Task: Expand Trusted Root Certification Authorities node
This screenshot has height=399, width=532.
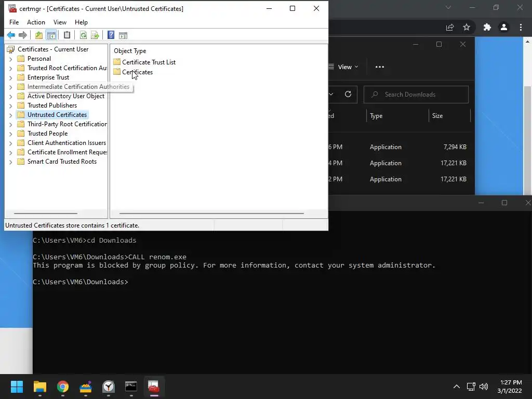Action: [x=11, y=68]
